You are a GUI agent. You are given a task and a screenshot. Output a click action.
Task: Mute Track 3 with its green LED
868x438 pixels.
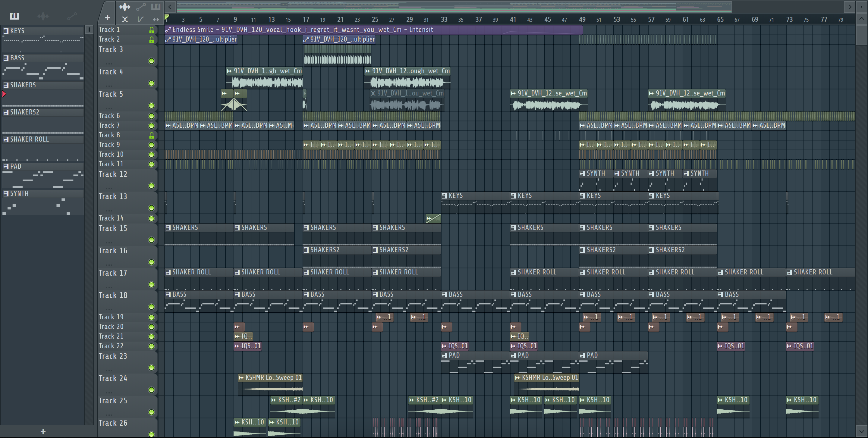coord(152,61)
